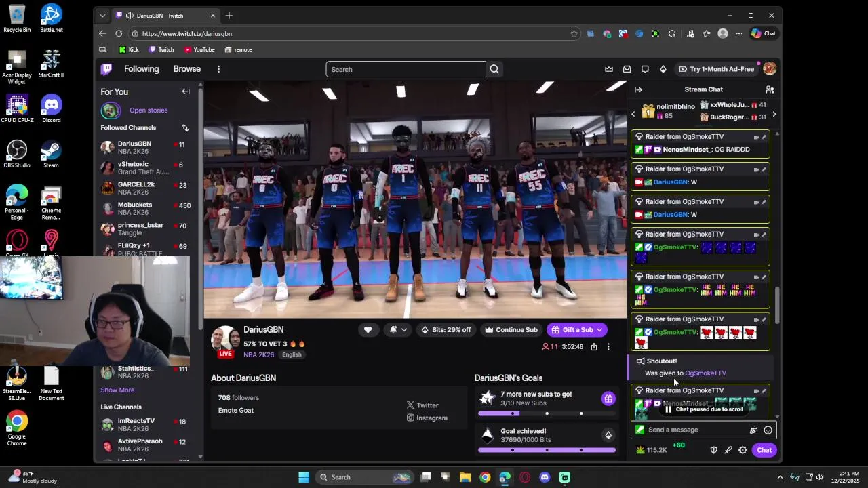This screenshot has height=488, width=868.
Task: Open the remote bookmark
Action: pos(238,49)
